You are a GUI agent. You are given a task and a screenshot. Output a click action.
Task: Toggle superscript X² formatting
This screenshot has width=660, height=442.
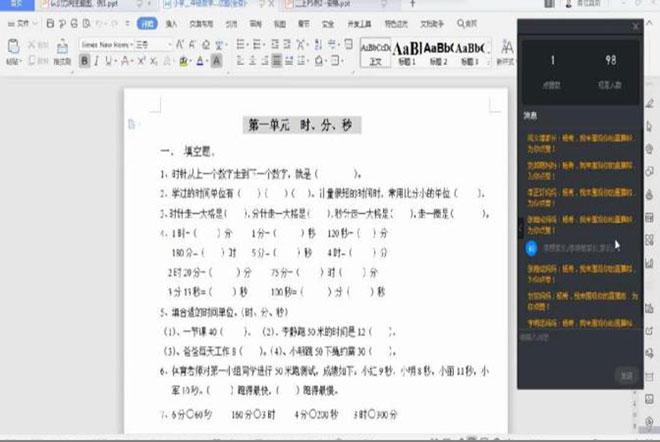pos(141,61)
